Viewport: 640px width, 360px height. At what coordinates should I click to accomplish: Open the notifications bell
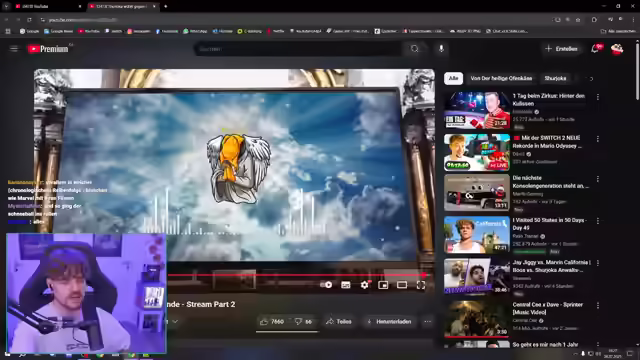click(596, 49)
